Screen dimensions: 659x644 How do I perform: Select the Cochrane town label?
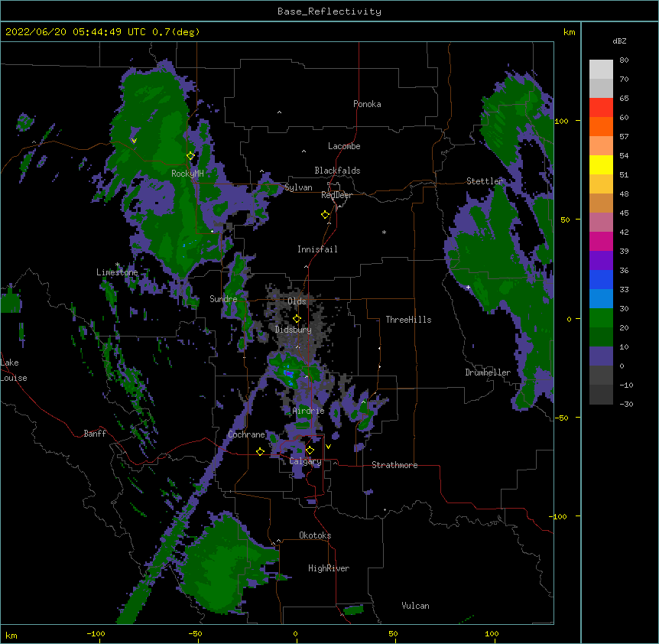coord(247,434)
